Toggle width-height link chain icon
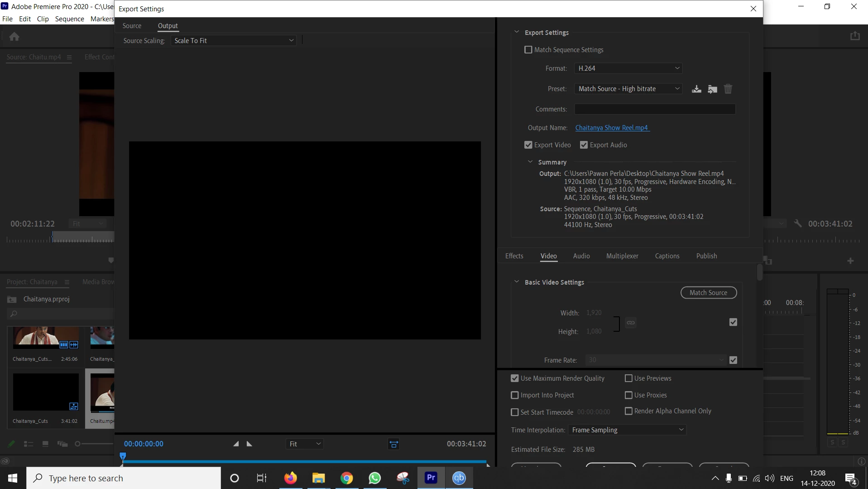Screen dimensions: 868x489 click(631, 323)
